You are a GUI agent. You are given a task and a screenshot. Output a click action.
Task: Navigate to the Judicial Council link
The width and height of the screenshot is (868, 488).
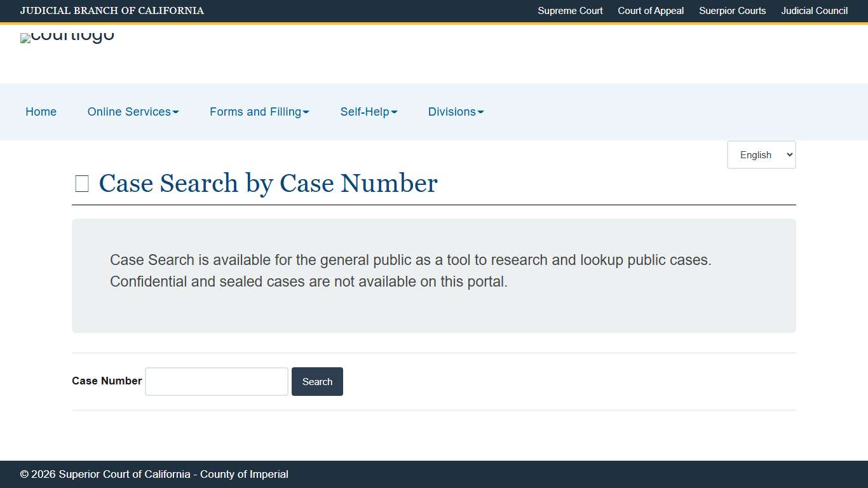(x=814, y=11)
